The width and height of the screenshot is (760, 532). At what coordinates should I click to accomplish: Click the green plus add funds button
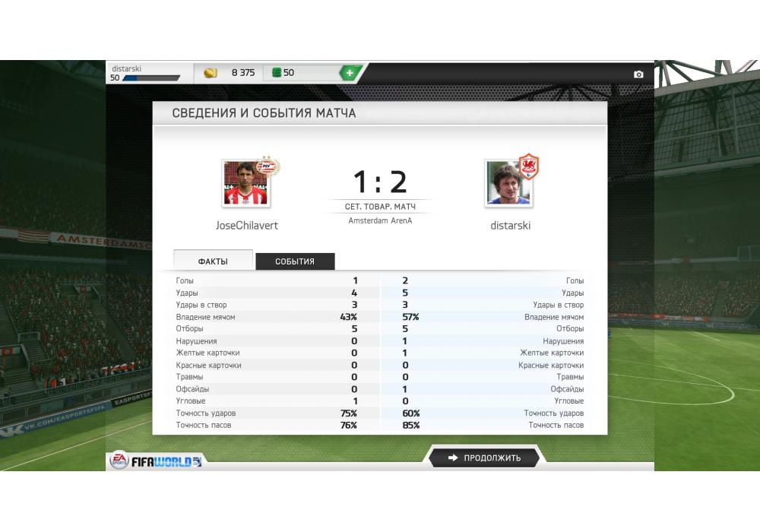pyautogui.click(x=350, y=73)
